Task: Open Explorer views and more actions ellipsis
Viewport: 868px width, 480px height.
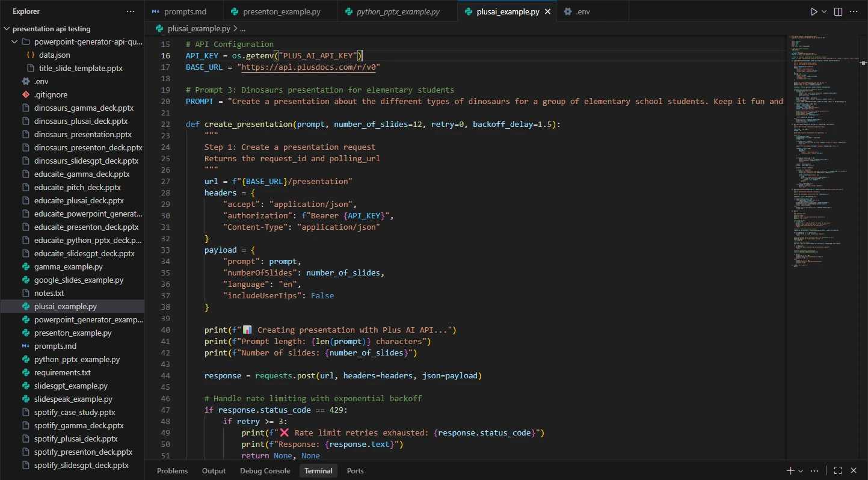Action: 131,11
